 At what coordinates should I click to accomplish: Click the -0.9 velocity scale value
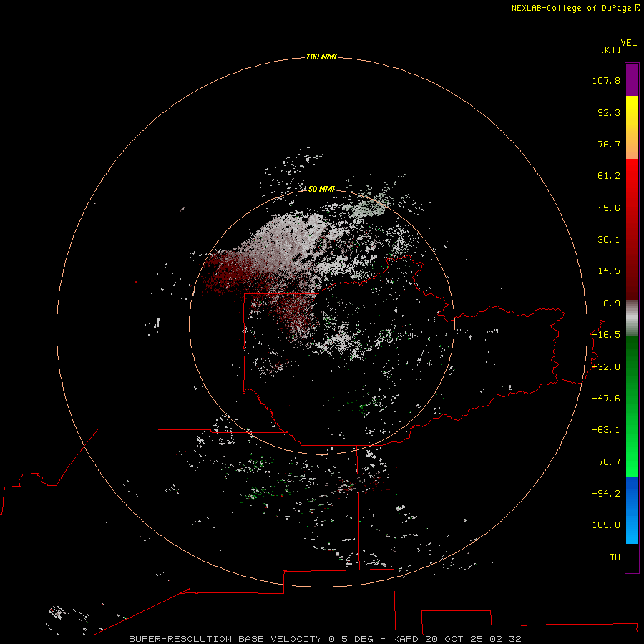pos(609,303)
